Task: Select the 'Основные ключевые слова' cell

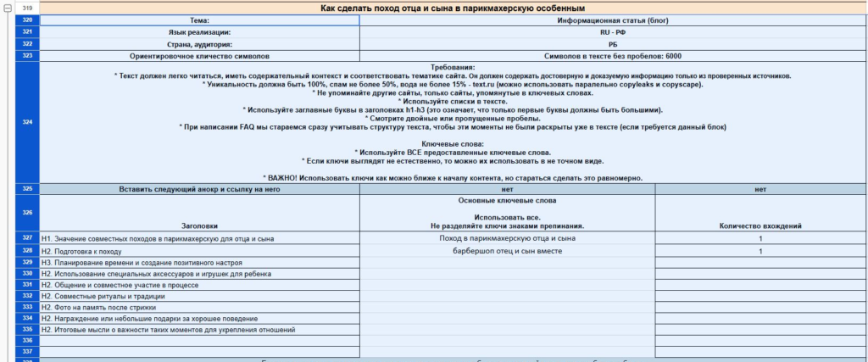Action: tap(507, 213)
